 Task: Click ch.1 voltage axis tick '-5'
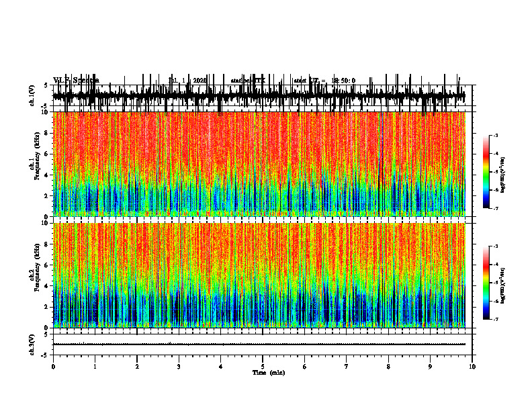45,106
